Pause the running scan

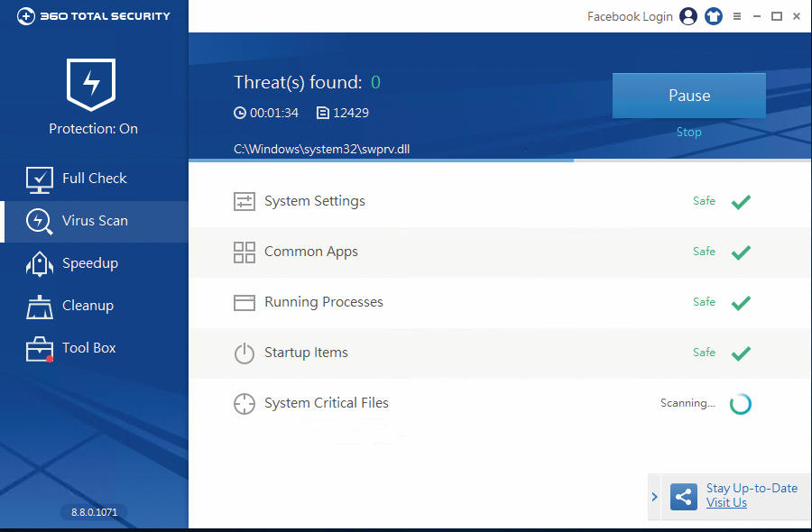click(x=689, y=96)
